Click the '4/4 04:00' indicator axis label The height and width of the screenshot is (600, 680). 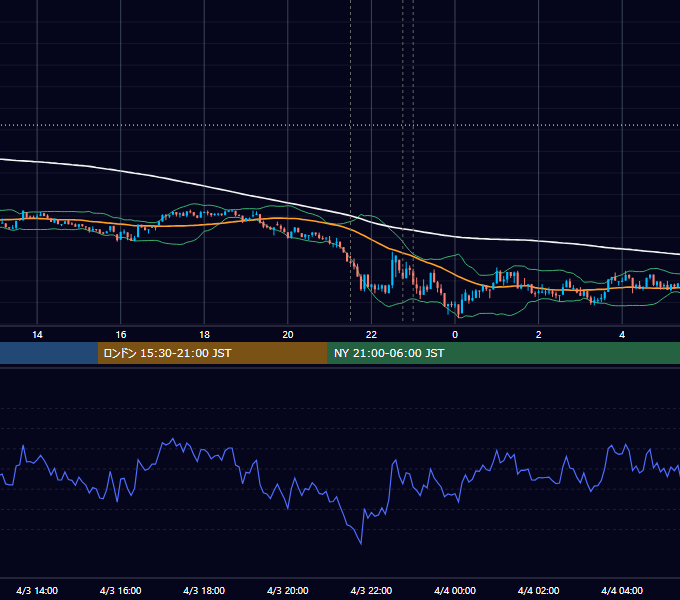tap(622, 590)
